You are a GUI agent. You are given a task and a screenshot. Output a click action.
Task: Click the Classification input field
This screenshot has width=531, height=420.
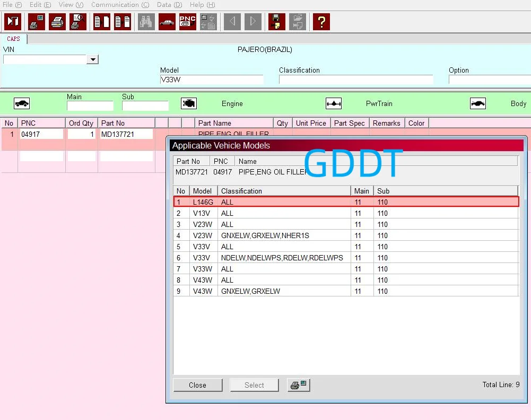[356, 80]
